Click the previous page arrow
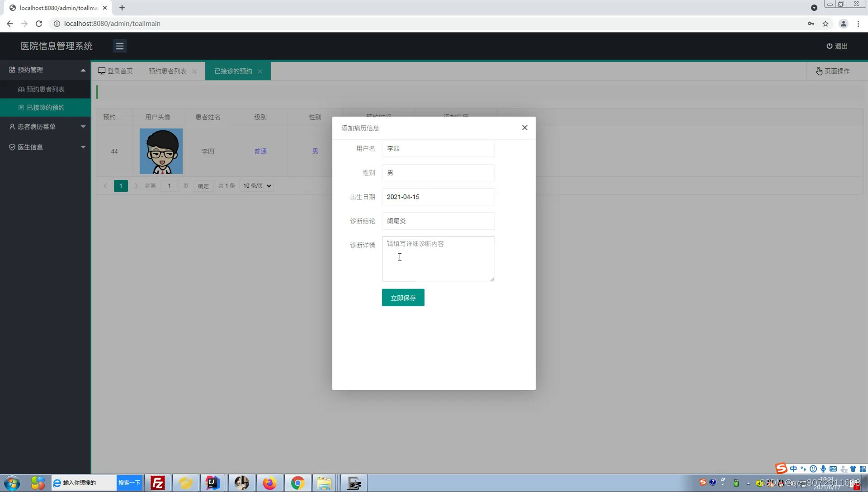 pyautogui.click(x=105, y=186)
